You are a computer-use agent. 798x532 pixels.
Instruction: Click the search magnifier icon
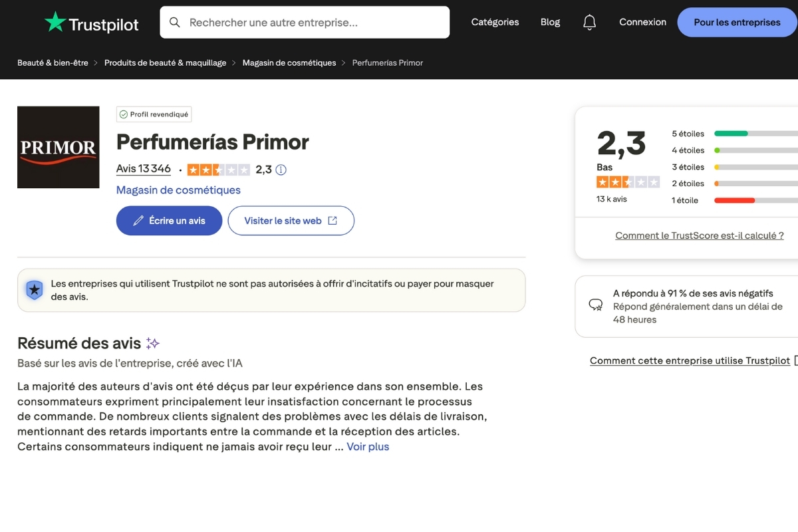click(x=174, y=22)
